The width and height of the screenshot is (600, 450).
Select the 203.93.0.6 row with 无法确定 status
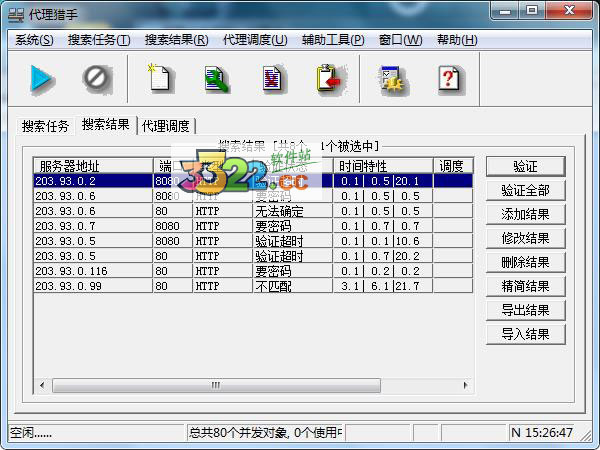click(253, 211)
